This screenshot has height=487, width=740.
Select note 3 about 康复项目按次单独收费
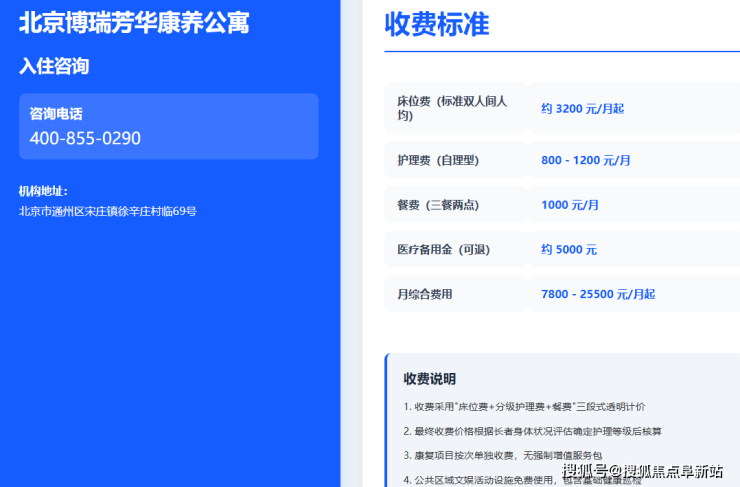tap(503, 456)
